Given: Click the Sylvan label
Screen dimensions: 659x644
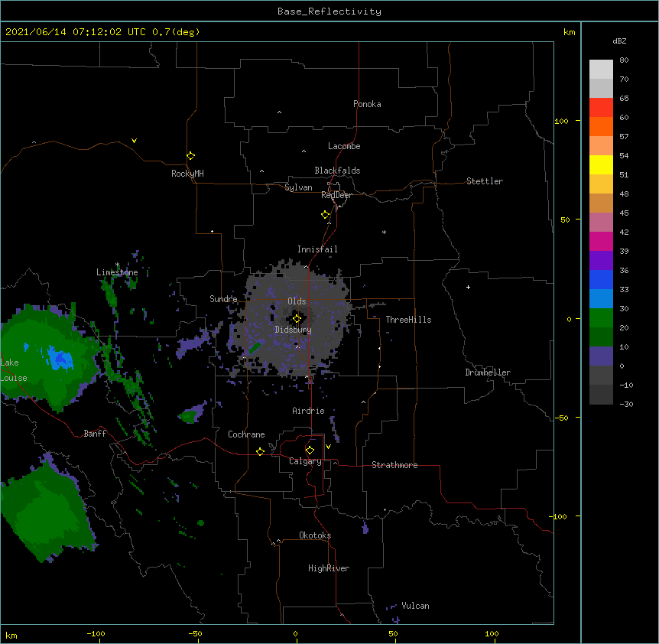Looking at the screenshot, I should click(298, 187).
